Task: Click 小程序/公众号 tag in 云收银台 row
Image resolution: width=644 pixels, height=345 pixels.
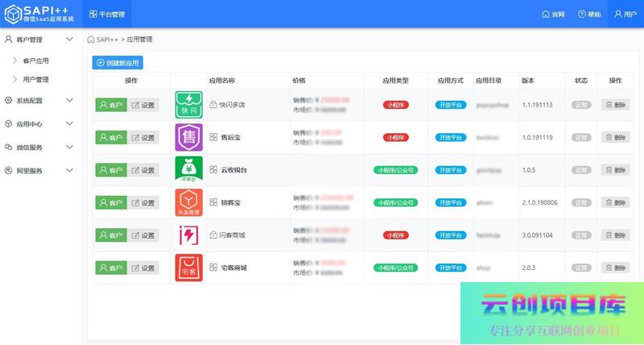Action: coord(395,170)
